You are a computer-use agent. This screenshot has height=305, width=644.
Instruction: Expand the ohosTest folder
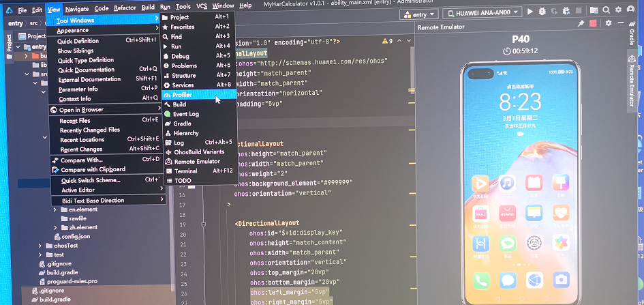(40, 246)
